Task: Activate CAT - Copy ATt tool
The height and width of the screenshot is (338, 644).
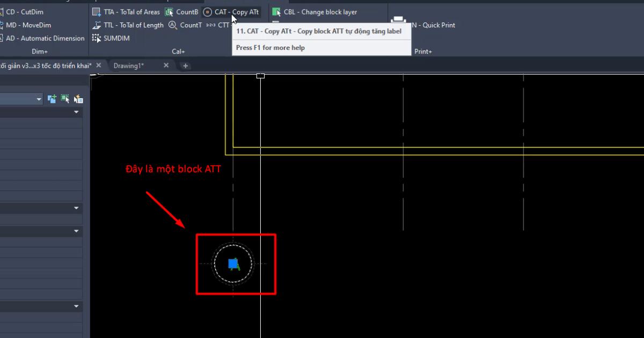Action: point(231,12)
